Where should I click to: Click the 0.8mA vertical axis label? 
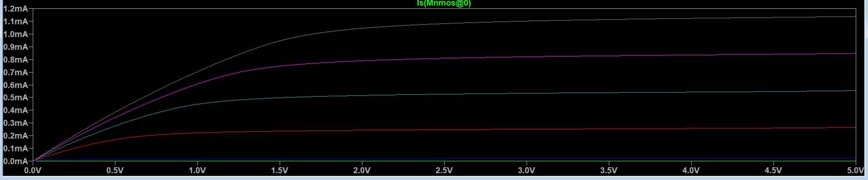[x=15, y=60]
